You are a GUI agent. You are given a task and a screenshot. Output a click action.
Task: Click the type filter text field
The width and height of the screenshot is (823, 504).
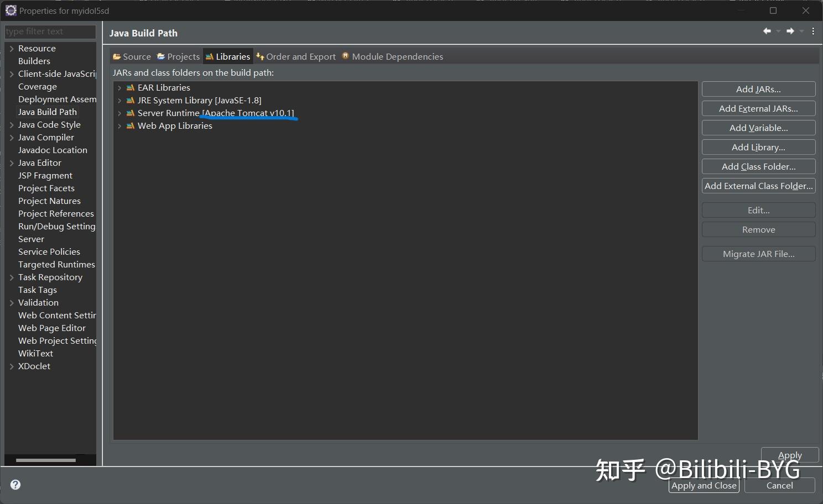tap(50, 32)
